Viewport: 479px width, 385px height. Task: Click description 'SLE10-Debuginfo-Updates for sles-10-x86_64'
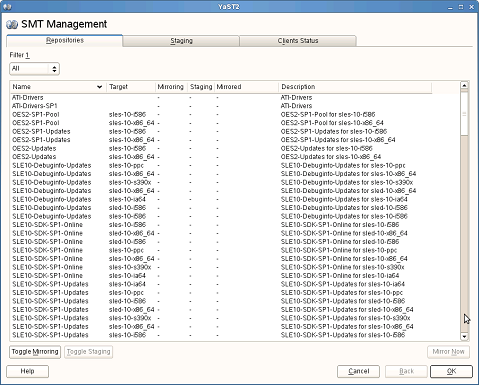pos(348,174)
